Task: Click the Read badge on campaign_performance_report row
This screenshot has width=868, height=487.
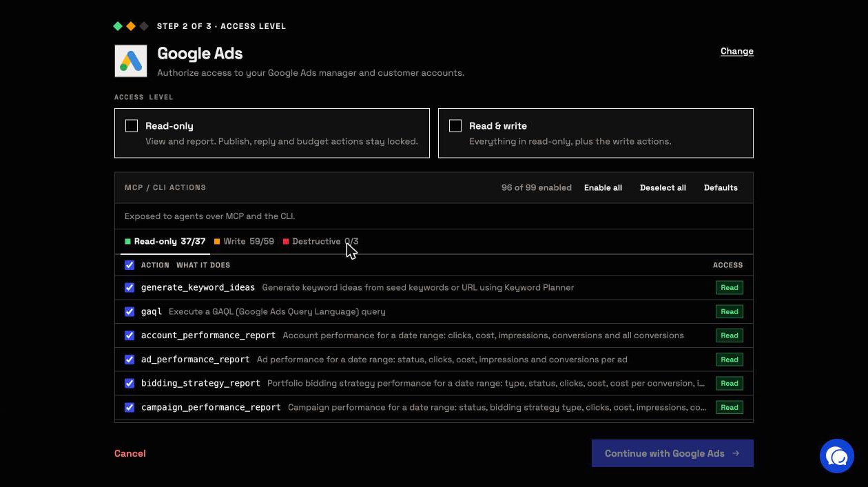Action: (730, 408)
